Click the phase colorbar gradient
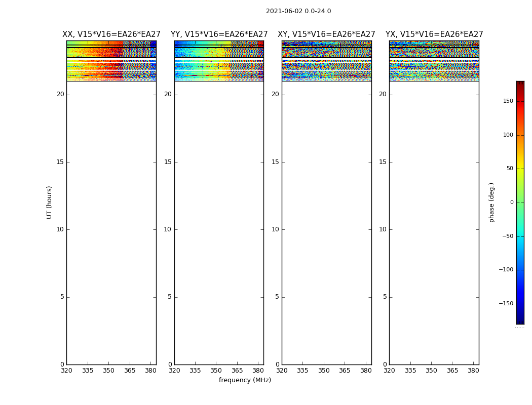532x405 pixels. coord(520,202)
